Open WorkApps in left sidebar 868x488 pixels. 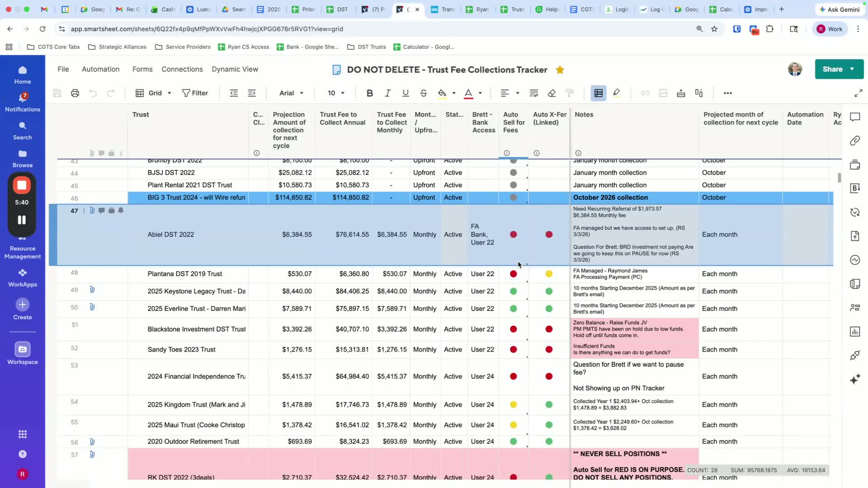(x=23, y=277)
